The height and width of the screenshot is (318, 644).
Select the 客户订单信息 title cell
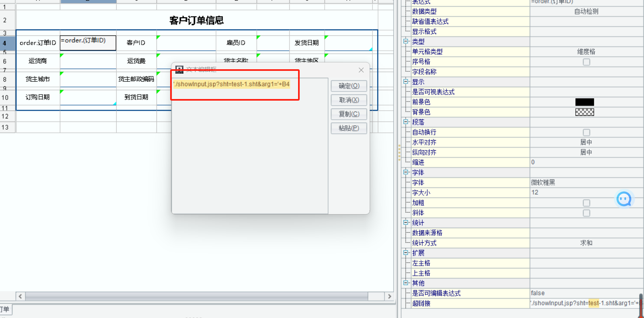coord(197,20)
